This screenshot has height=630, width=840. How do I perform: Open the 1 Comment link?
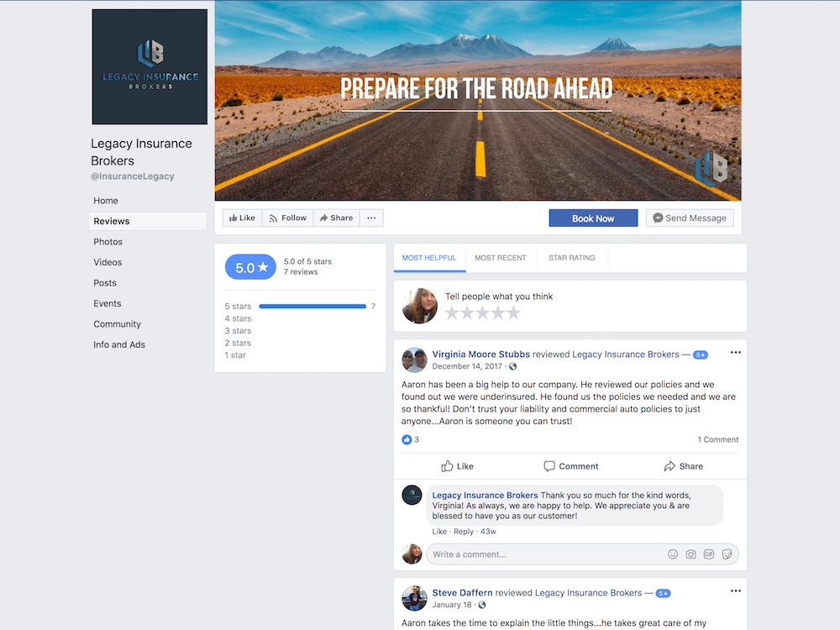tap(718, 440)
